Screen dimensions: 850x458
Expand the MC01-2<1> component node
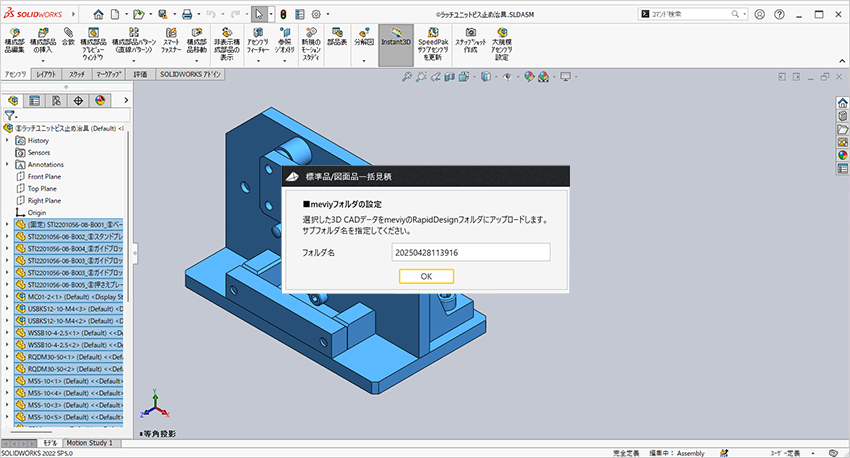8,296
